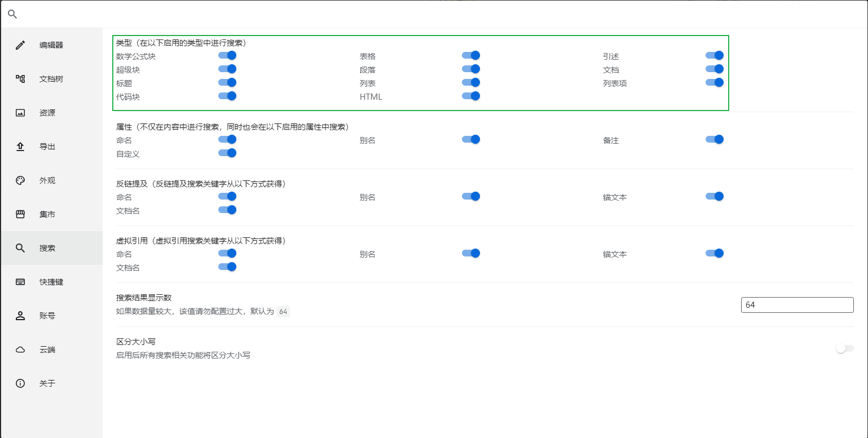868x438 pixels.
Task: Switch off 文档名 in 虚拟引用
Action: (x=227, y=267)
